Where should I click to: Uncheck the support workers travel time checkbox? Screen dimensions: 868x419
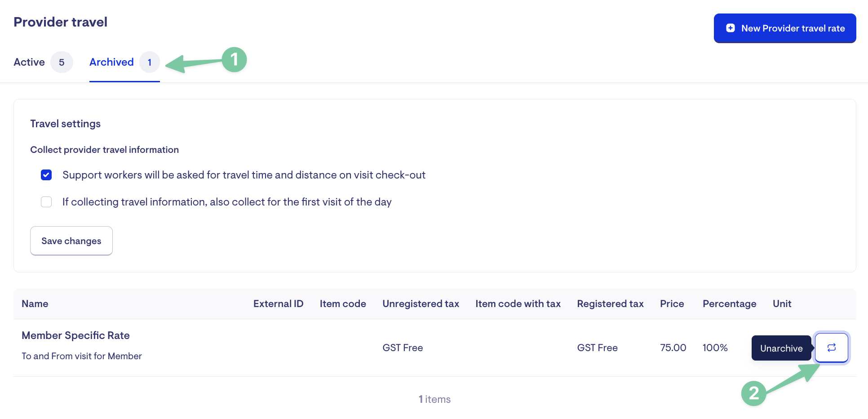tap(46, 175)
